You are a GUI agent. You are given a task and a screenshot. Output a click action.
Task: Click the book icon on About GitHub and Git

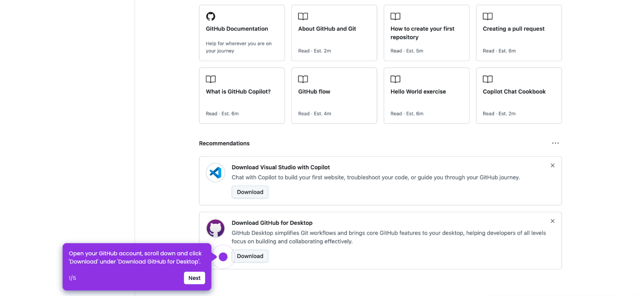(x=303, y=16)
